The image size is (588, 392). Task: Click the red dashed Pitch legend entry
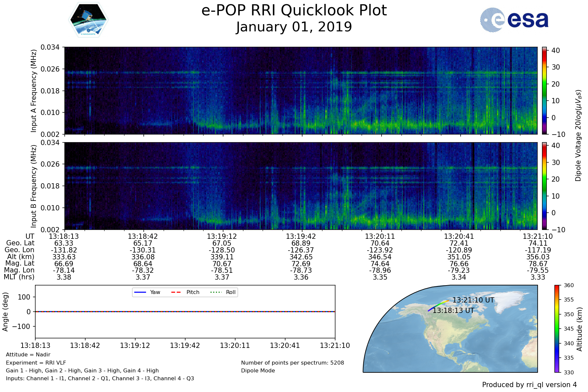pos(185,292)
